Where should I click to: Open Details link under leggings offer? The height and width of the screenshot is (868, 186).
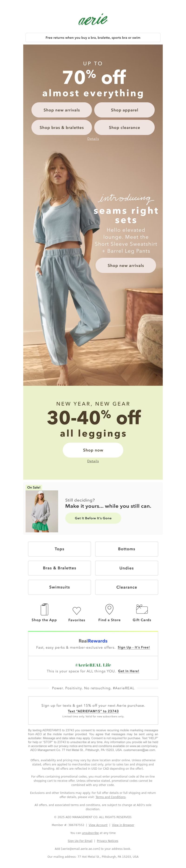coord(93,461)
